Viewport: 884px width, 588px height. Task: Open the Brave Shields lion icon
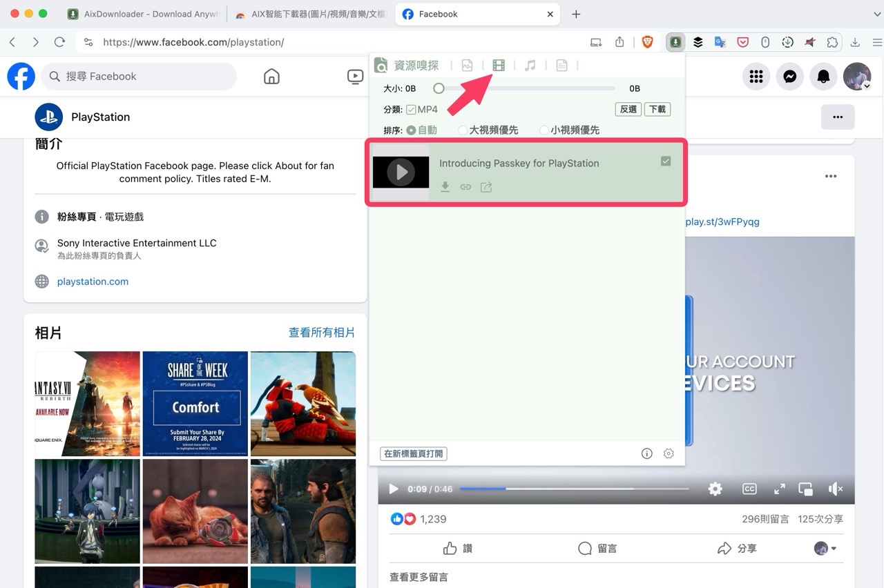pos(647,42)
